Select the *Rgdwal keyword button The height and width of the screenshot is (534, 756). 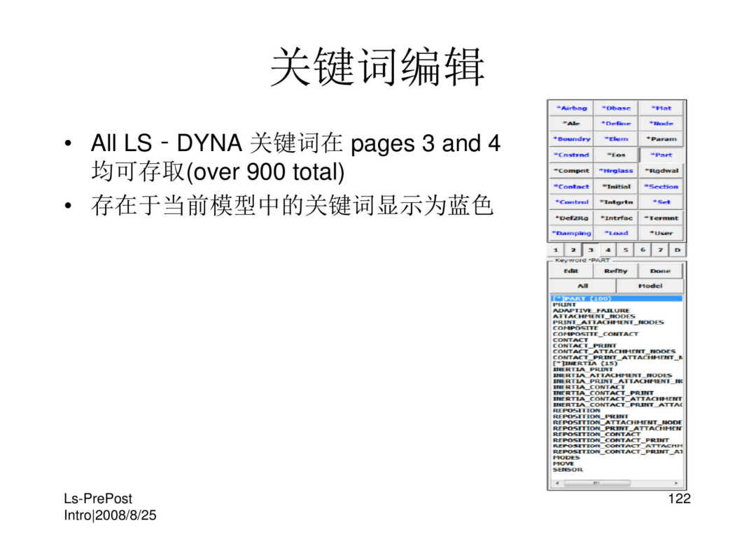click(661, 171)
